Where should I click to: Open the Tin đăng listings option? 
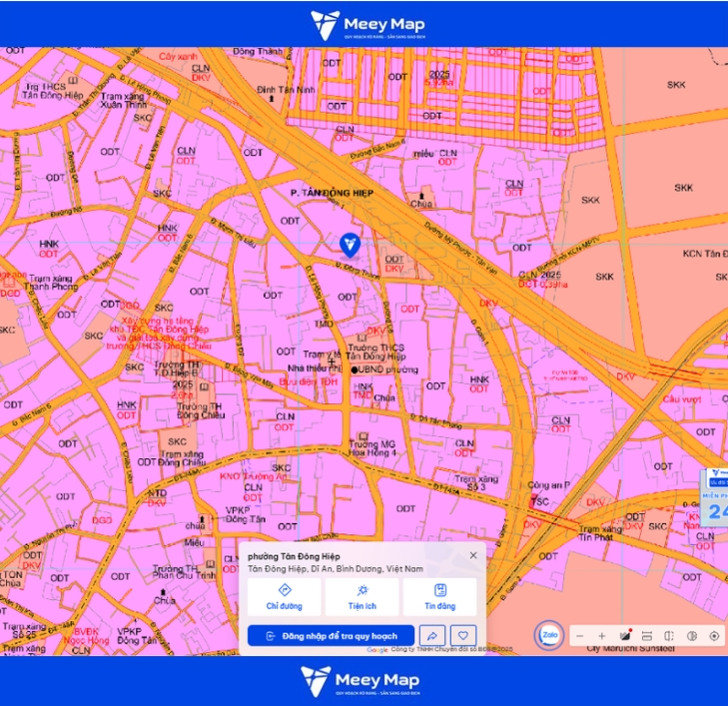(x=439, y=597)
